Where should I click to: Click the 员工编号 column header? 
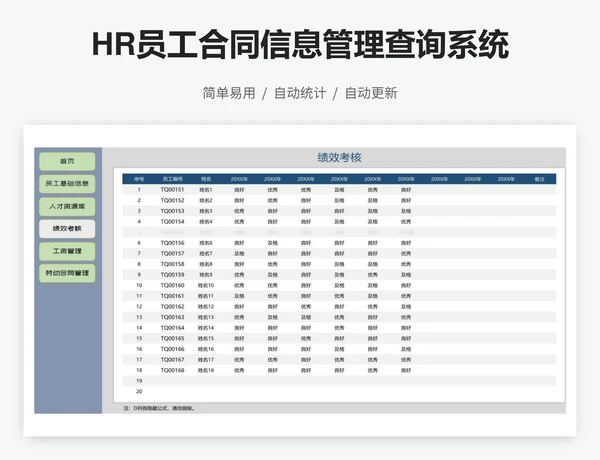click(x=173, y=179)
